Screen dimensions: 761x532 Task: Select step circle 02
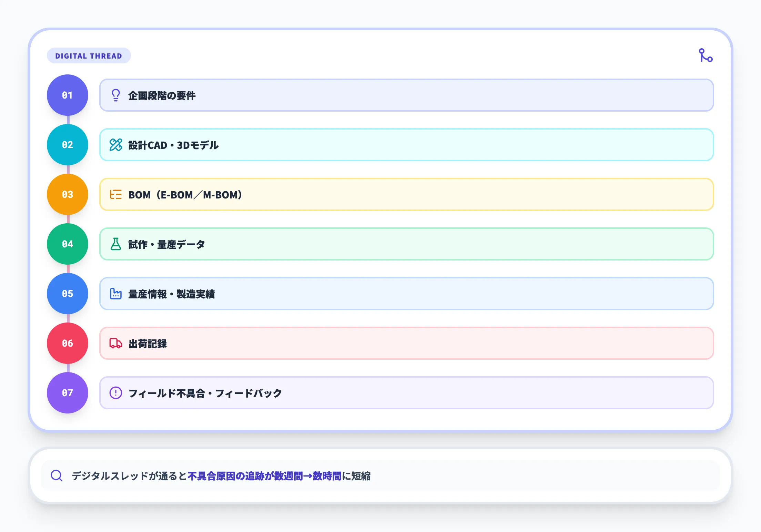coord(68,145)
